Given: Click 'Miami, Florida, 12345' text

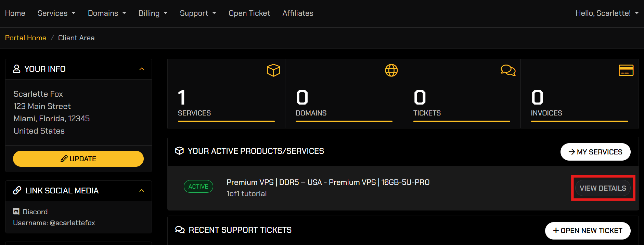Looking at the screenshot, I should coord(52,118).
